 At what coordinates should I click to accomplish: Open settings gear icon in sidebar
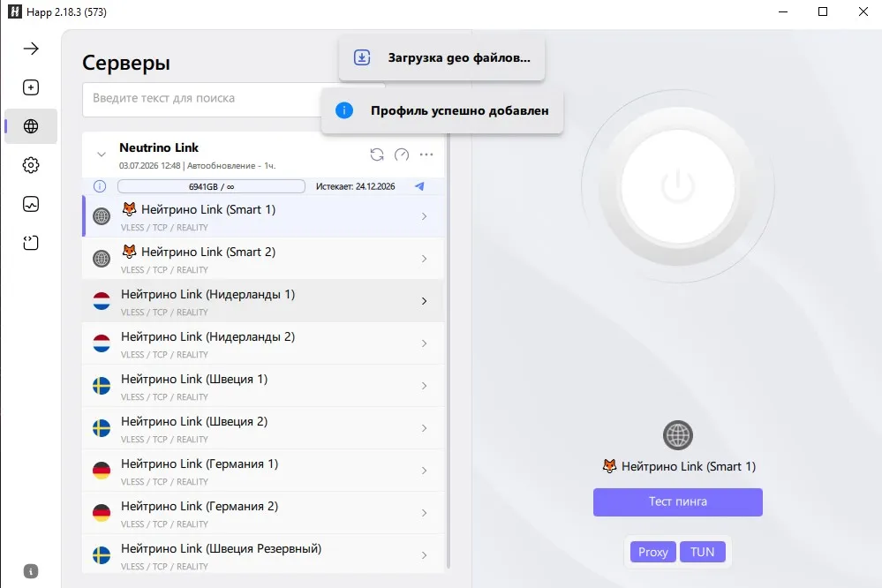[31, 165]
